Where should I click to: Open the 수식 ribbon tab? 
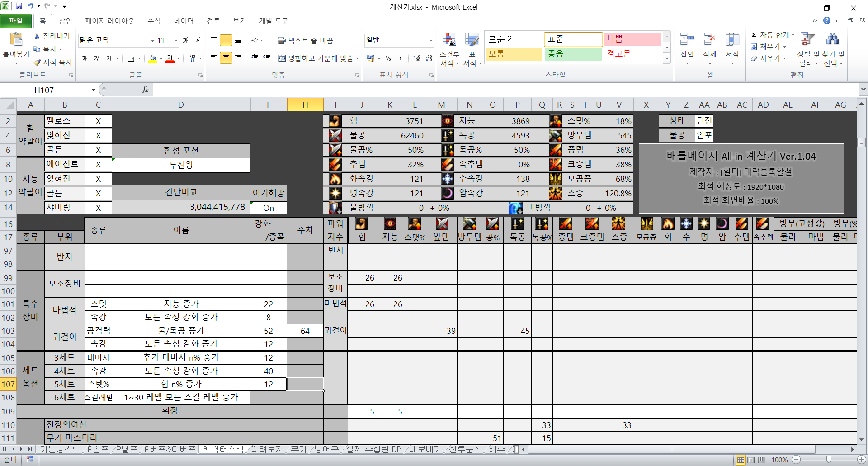pos(154,21)
